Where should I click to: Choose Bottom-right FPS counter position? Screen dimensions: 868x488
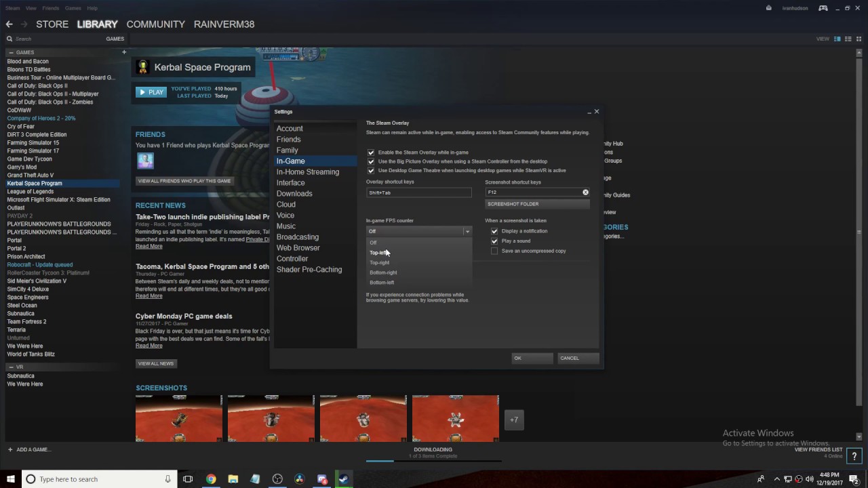click(418, 272)
